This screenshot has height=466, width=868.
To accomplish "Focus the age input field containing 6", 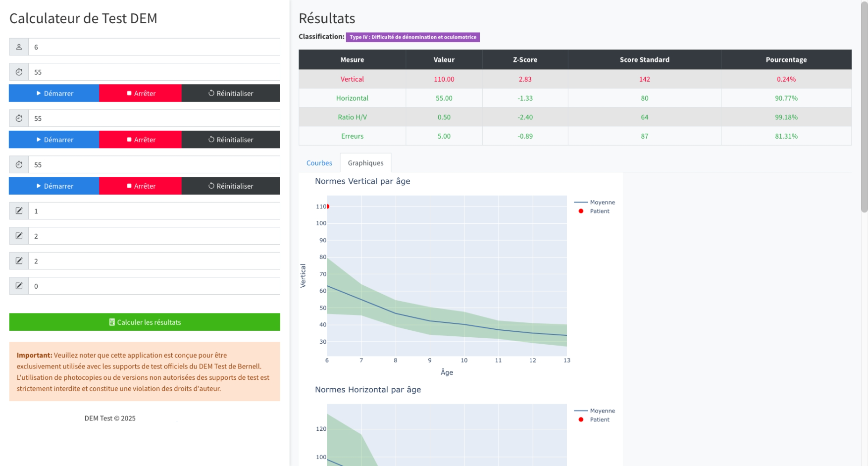I will click(x=153, y=47).
